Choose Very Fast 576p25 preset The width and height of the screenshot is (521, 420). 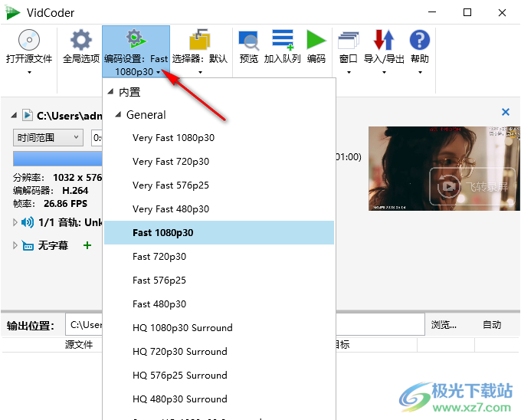click(x=219, y=185)
